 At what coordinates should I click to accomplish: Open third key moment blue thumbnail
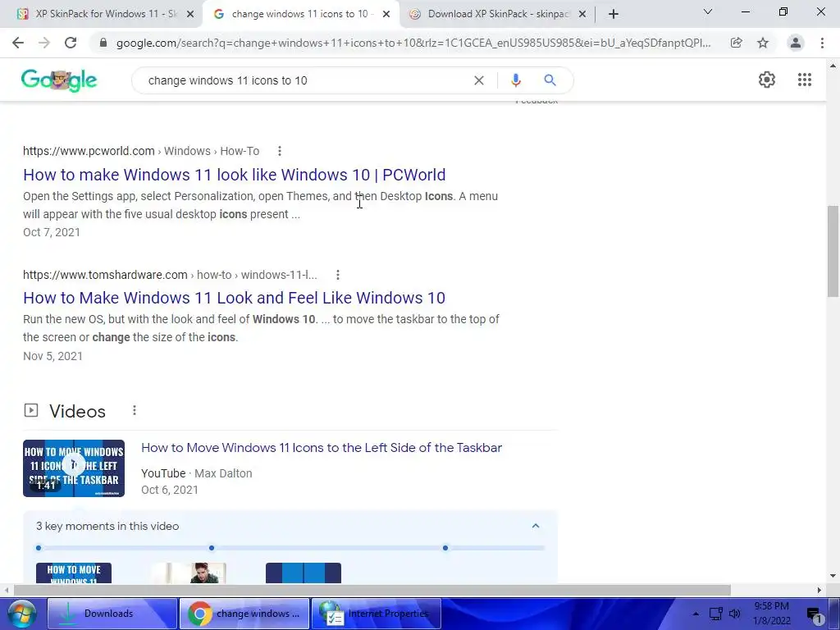pyautogui.click(x=304, y=573)
